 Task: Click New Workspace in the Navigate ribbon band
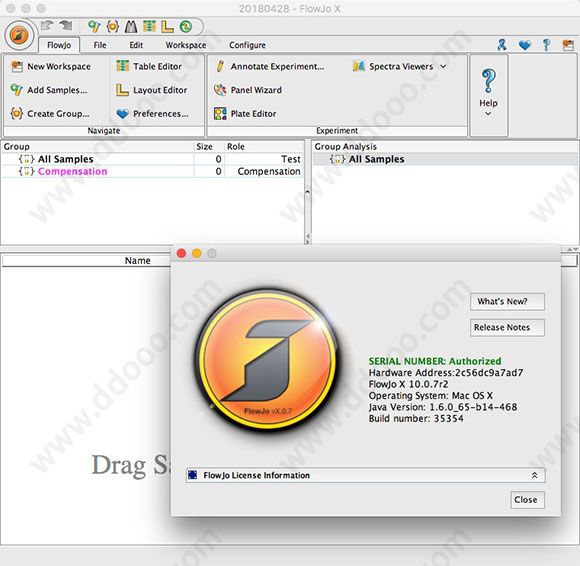pyautogui.click(x=51, y=67)
